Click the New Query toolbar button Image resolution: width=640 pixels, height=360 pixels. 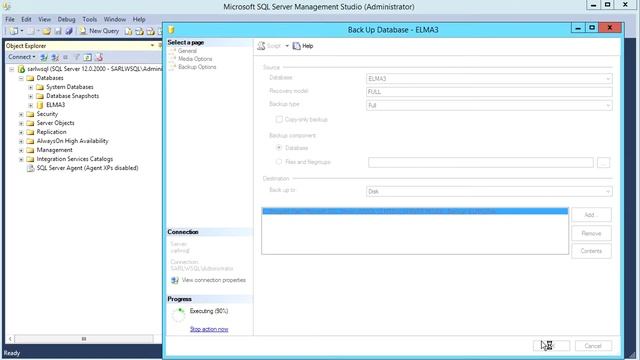pos(99,31)
